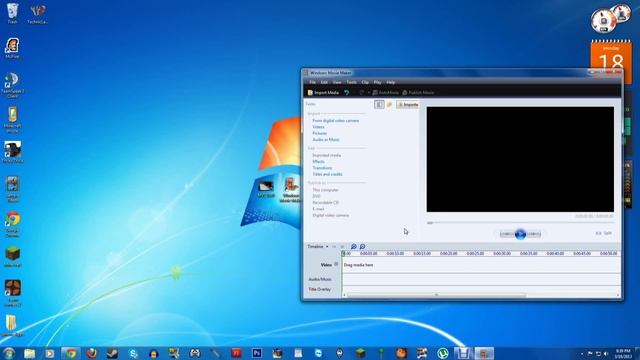Click the DVD publish option
The height and width of the screenshot is (360, 640).
point(316,196)
